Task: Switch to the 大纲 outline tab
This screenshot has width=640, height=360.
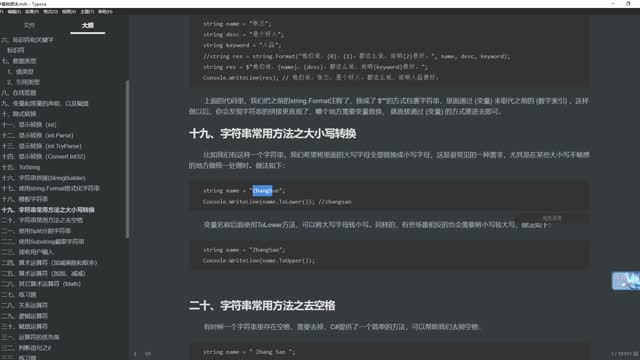Action: point(87,25)
